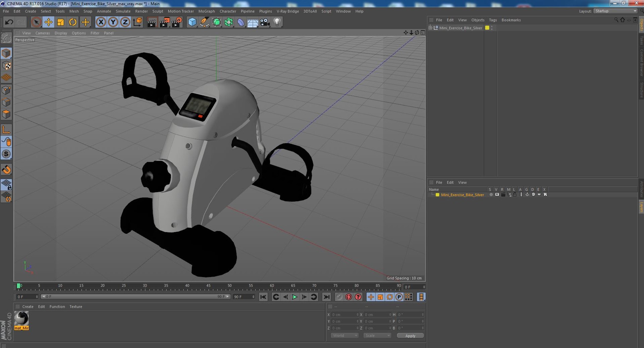Open the Cameras viewport menu
The width and height of the screenshot is (644, 348).
[43, 33]
